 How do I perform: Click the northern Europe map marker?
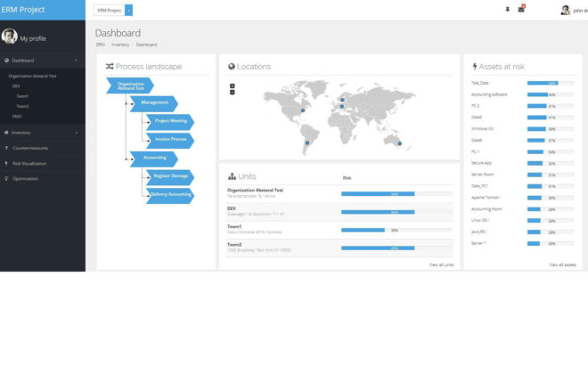tap(342, 100)
